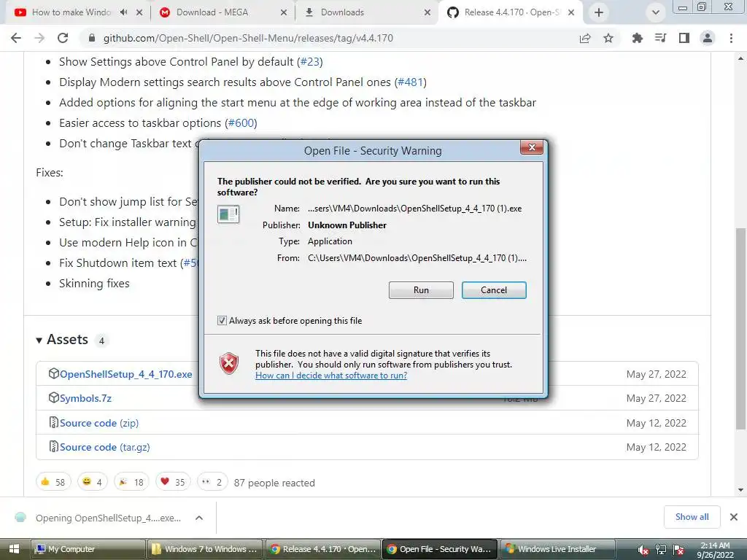747x560 pixels.
Task: Click the May 27, 2022 date for OpenShellSetup
Action: [656, 374]
